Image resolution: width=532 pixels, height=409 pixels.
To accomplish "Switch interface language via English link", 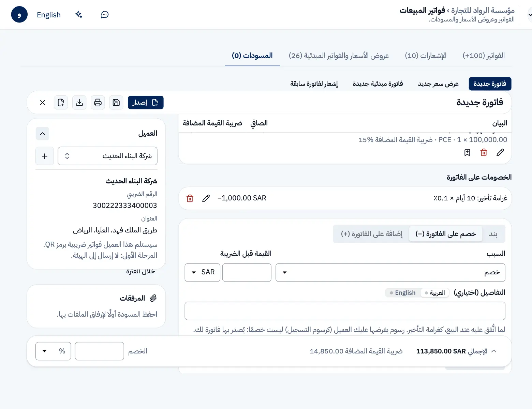I will coord(49,15).
